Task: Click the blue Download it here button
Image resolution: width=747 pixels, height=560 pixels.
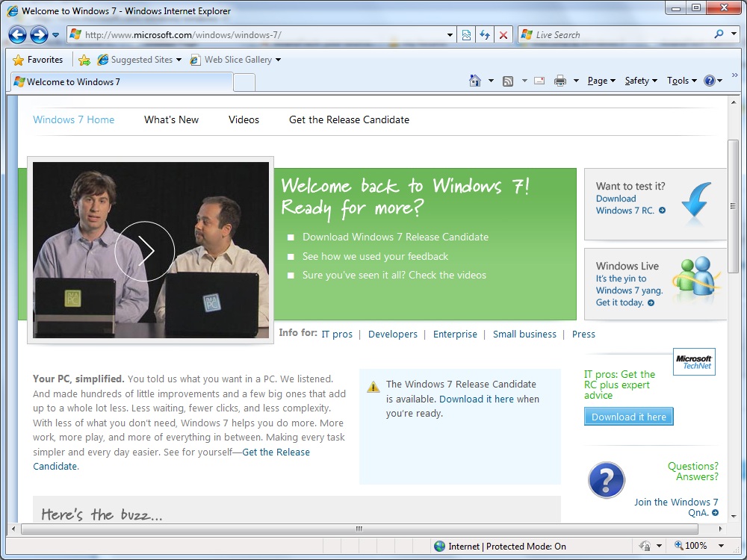Action: [x=629, y=416]
